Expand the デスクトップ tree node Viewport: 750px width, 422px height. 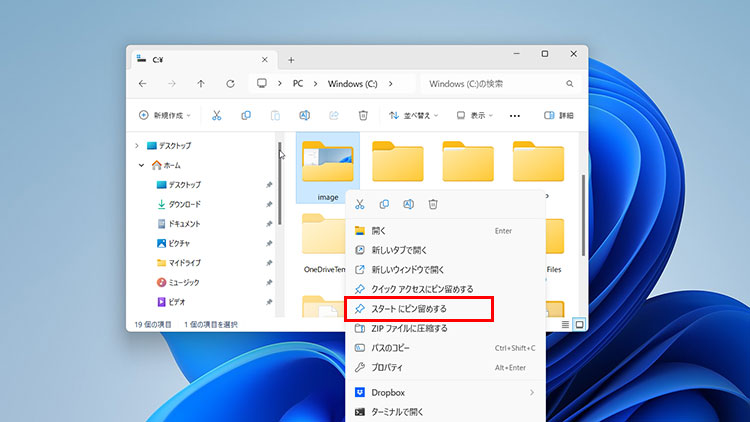(x=137, y=145)
